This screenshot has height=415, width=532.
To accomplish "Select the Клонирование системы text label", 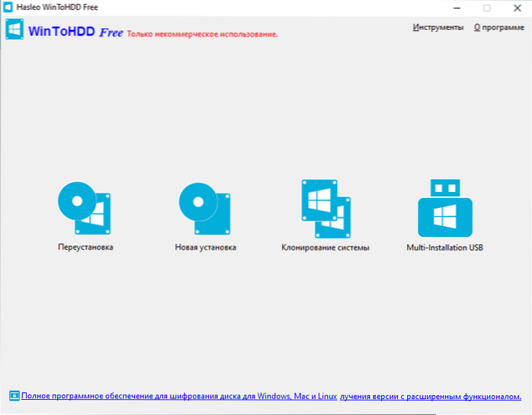I will tap(325, 247).
